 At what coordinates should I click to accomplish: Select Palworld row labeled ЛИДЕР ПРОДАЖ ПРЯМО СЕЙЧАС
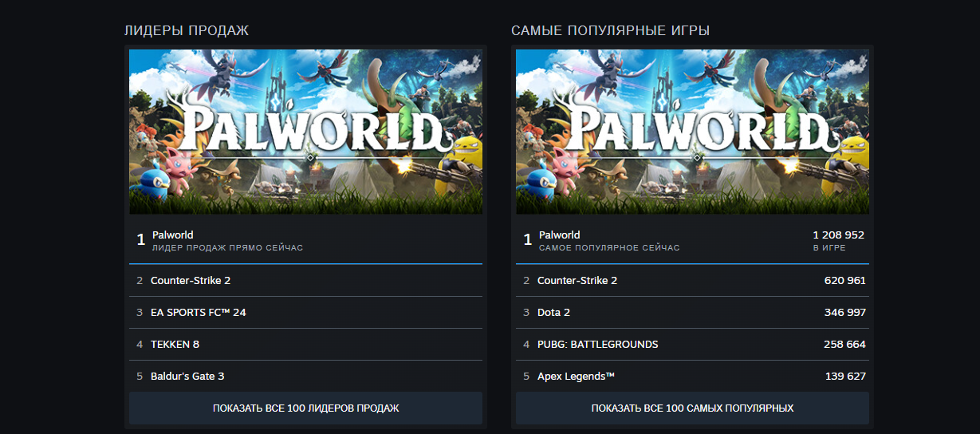[305, 240]
